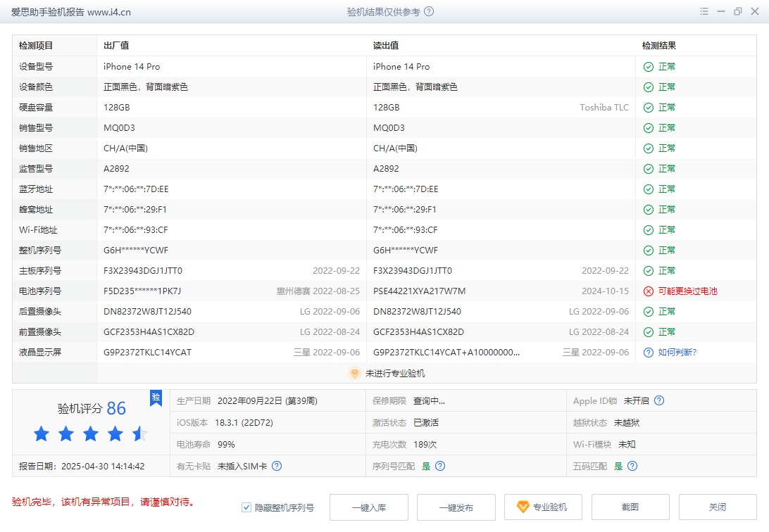The image size is (769, 532).
Task: Click the help icon next to 未插入SIM卡
Action: [x=277, y=466]
